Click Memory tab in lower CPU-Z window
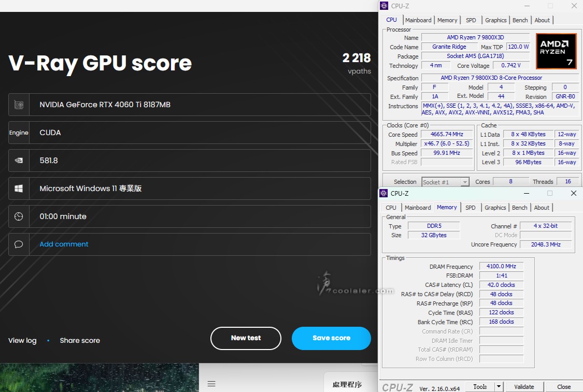The height and width of the screenshot is (392, 583). tap(447, 207)
